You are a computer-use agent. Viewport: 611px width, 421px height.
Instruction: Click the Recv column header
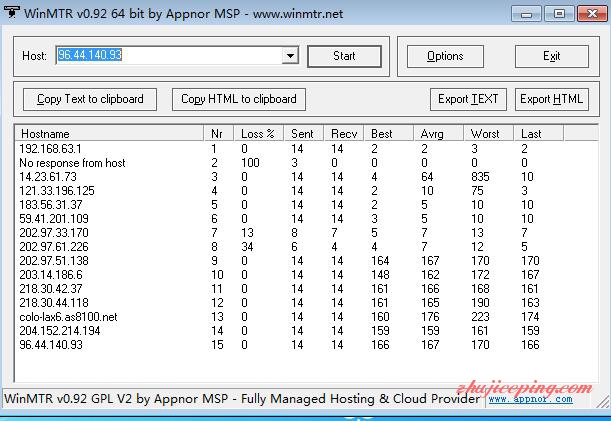click(344, 134)
